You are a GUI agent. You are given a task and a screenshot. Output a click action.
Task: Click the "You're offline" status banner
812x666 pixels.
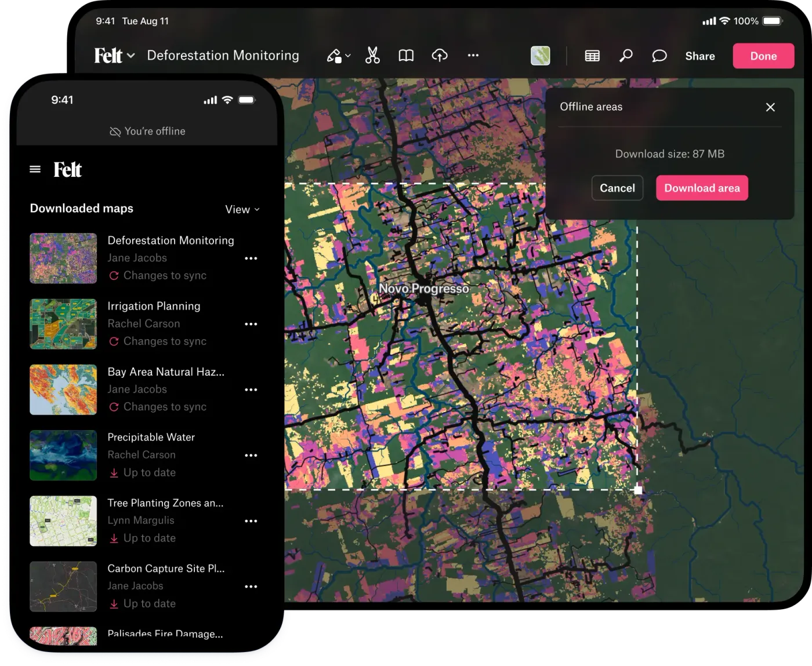(x=147, y=132)
